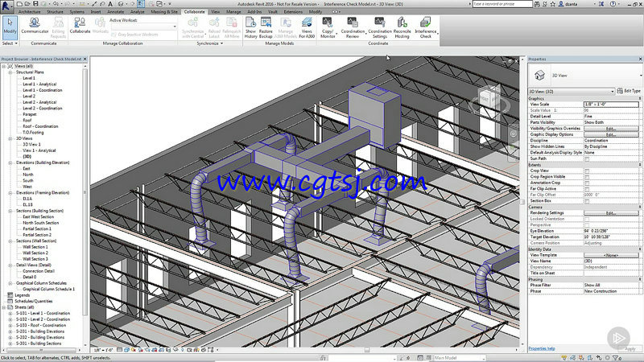Expand sheet S-101 Level 1 Coordination
The height and width of the screenshot is (362, 644).
(10, 314)
